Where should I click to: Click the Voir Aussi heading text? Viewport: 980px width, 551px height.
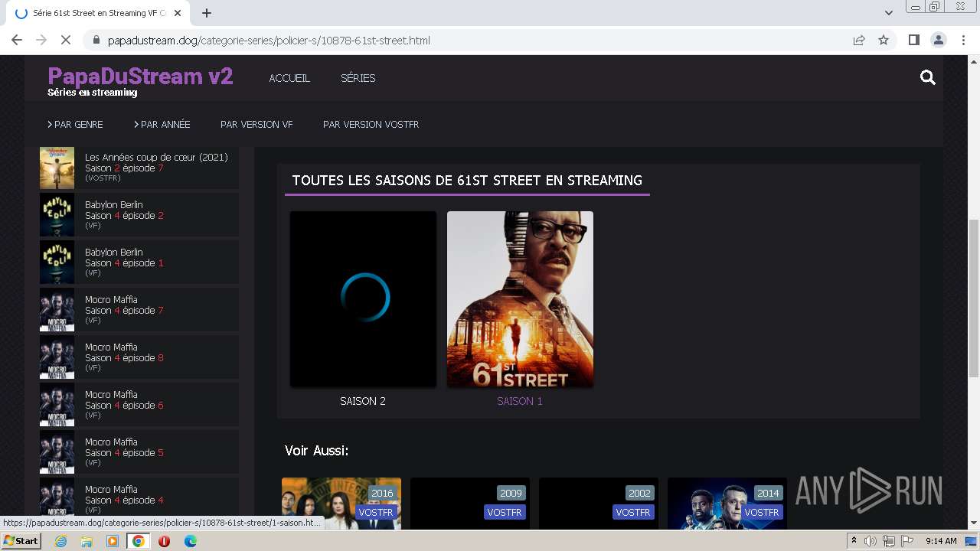click(x=317, y=451)
